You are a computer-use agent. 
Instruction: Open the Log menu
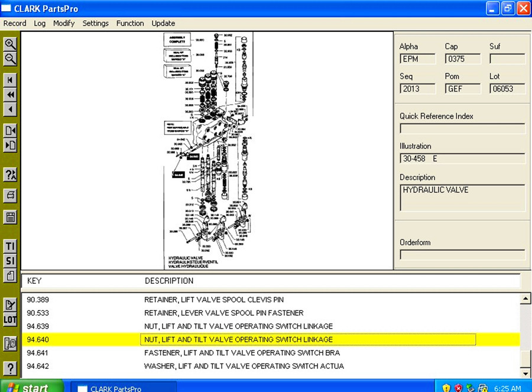click(40, 23)
